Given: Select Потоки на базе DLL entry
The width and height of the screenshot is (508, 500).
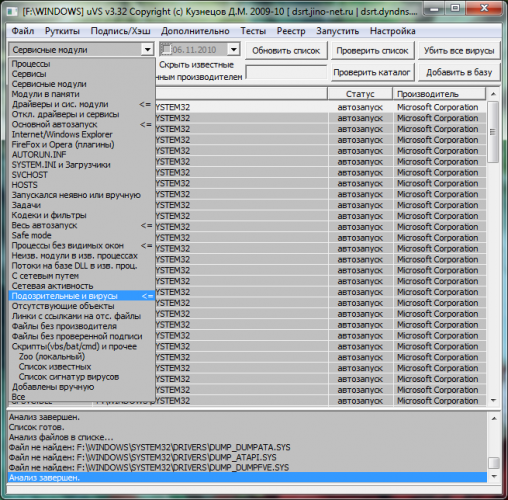Looking at the screenshot, I should coord(82,265).
